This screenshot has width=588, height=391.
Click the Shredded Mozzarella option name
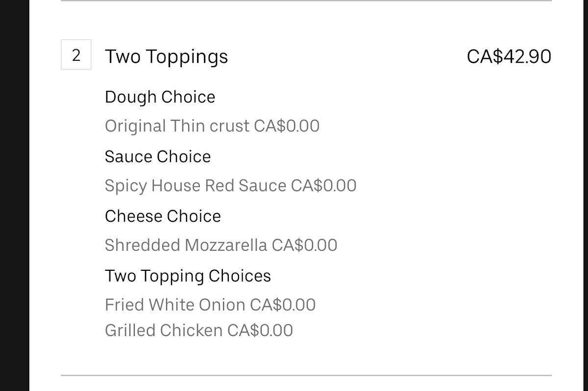click(186, 245)
